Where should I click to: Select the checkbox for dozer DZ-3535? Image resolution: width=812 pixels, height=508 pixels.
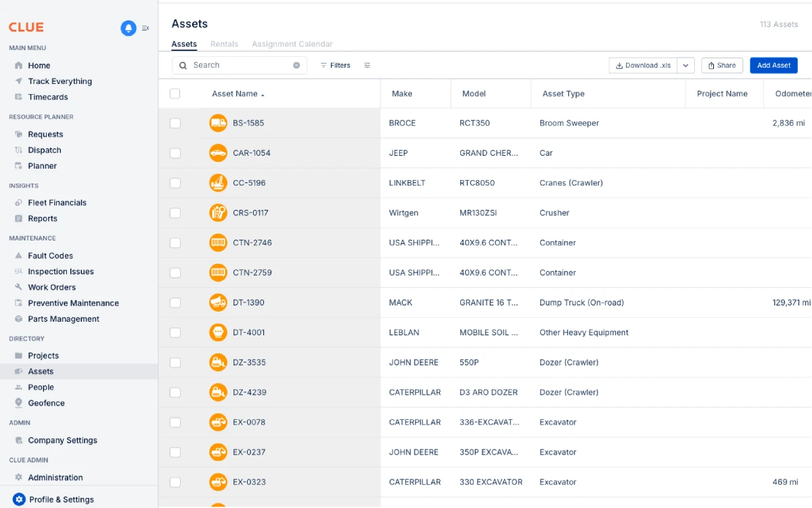tap(175, 362)
